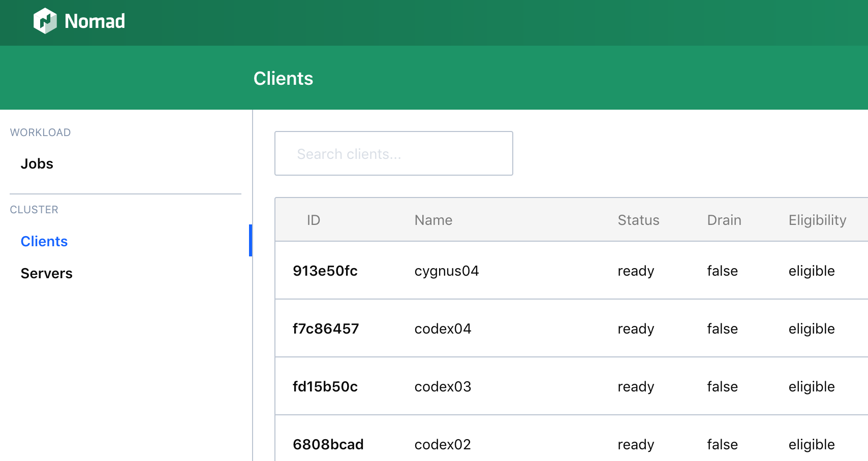Focus the Search clients input field

pos(394,153)
